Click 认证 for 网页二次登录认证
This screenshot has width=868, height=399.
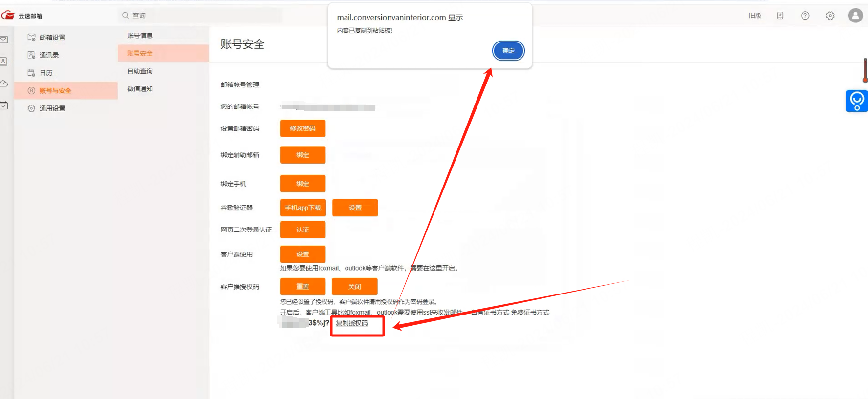pyautogui.click(x=303, y=230)
